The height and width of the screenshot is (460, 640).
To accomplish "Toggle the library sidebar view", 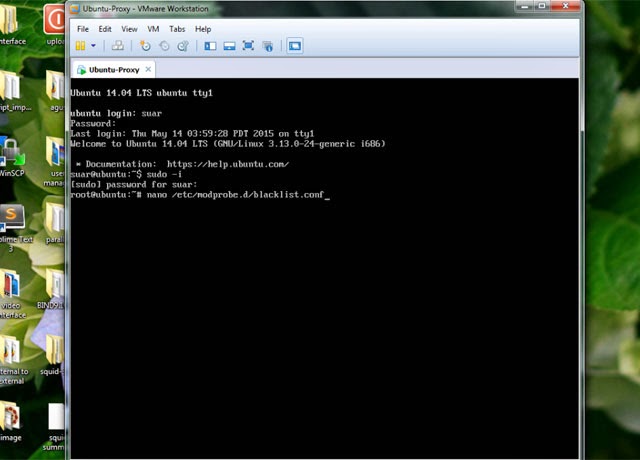I will (210, 46).
